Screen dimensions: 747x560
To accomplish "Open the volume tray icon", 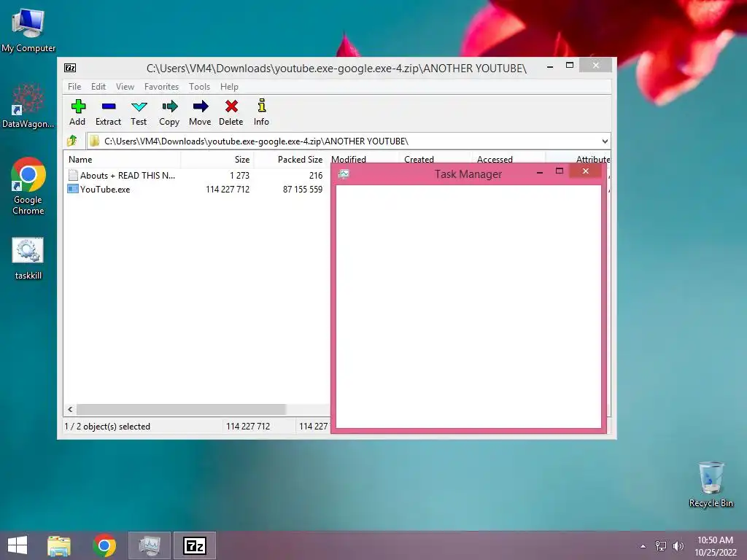I will [x=678, y=545].
